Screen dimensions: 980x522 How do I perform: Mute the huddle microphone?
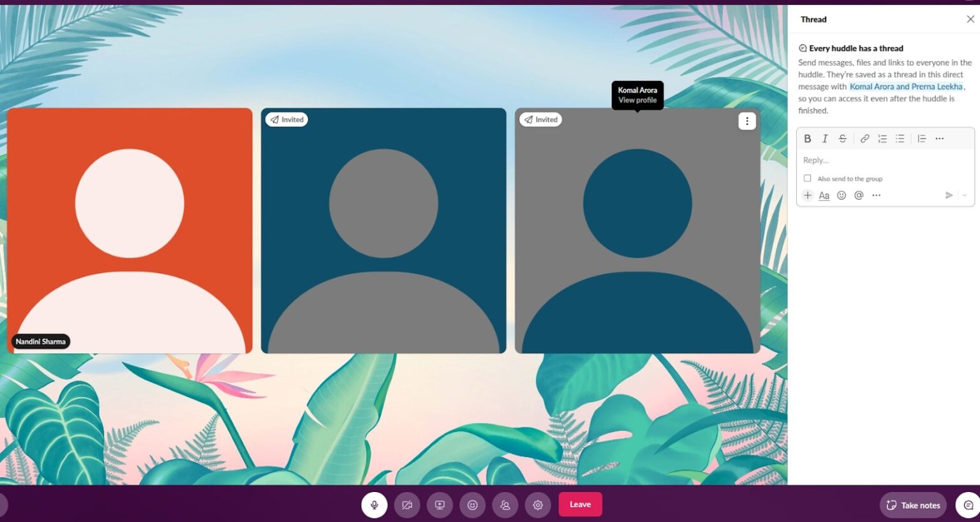(375, 505)
